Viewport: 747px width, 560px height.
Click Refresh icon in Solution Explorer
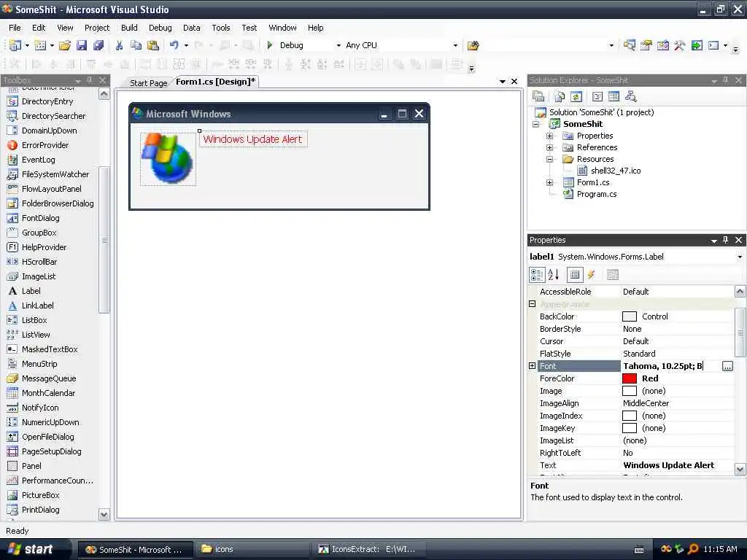(x=576, y=97)
